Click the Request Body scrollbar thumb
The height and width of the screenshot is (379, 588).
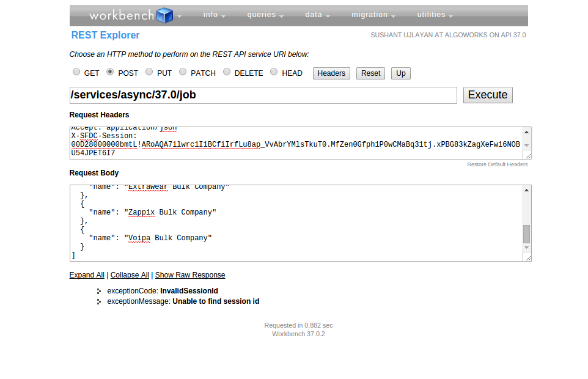(526, 234)
